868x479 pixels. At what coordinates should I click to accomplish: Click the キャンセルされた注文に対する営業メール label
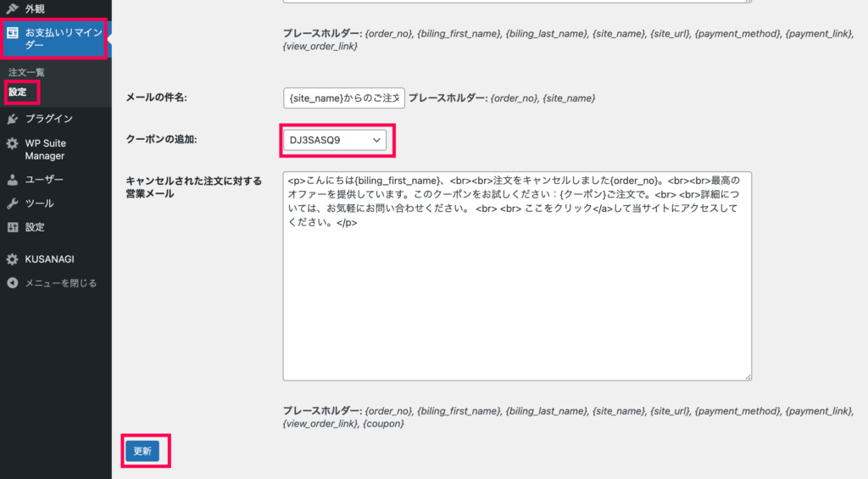[194, 187]
